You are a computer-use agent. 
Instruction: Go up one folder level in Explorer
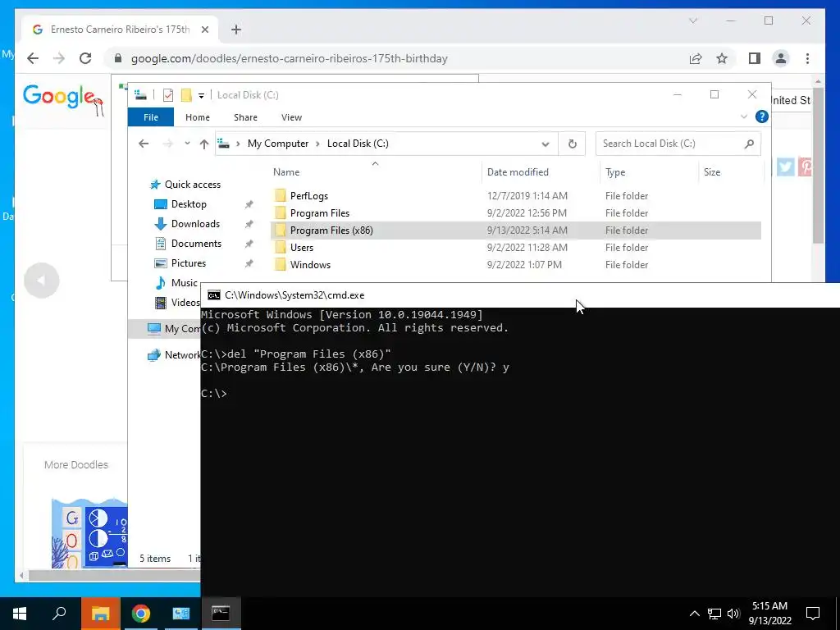pyautogui.click(x=203, y=144)
